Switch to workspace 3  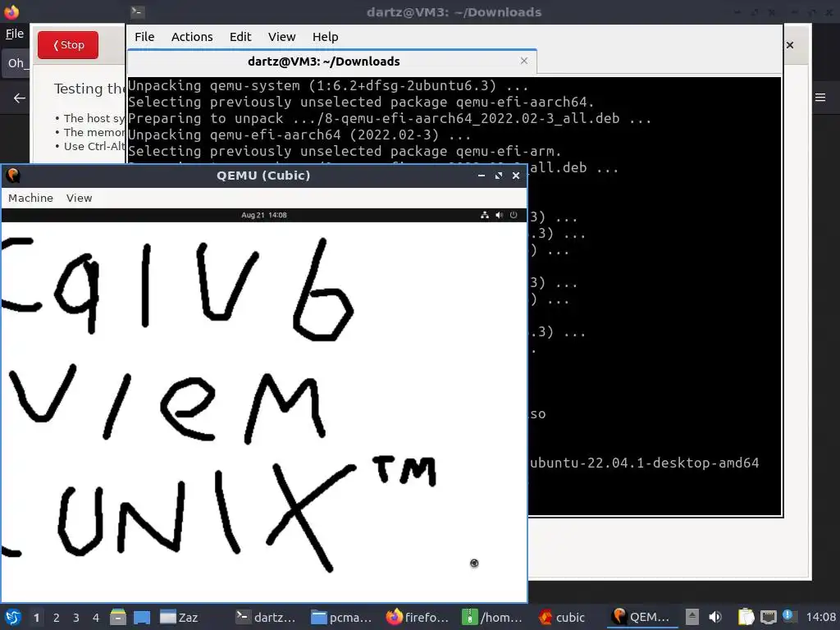pos(76,618)
